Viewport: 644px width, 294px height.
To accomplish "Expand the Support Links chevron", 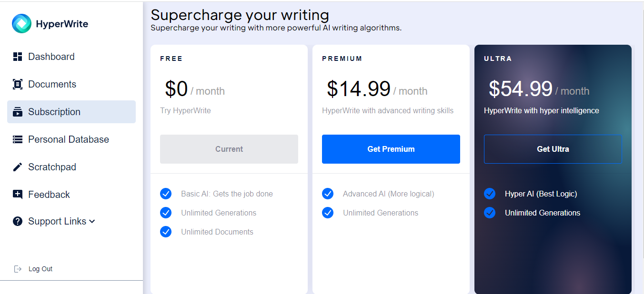I will point(92,221).
